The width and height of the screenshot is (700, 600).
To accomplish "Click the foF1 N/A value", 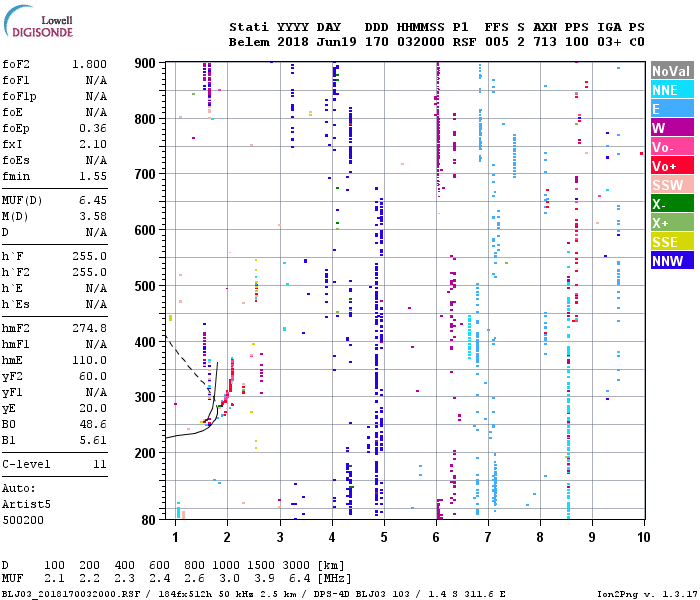I will (96, 80).
